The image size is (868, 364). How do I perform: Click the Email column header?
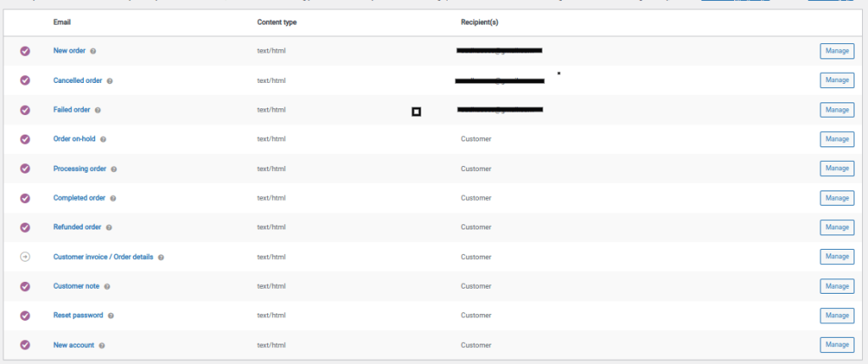tap(62, 21)
